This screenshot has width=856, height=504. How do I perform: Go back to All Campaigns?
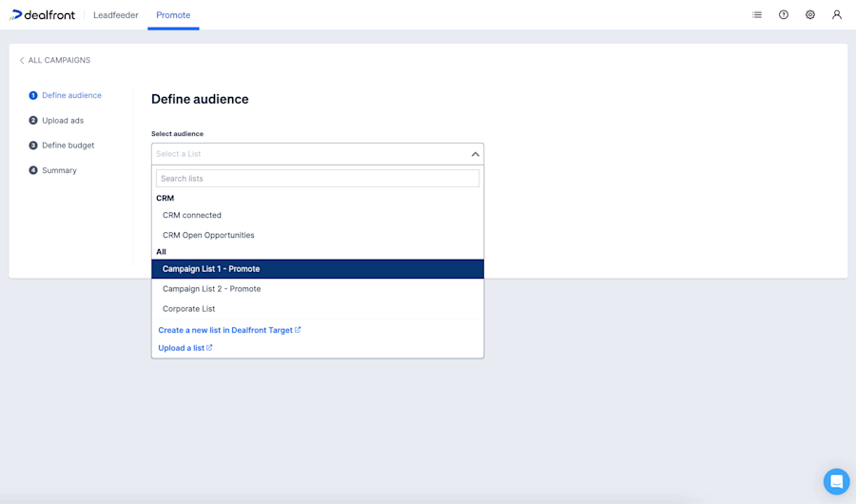click(54, 60)
